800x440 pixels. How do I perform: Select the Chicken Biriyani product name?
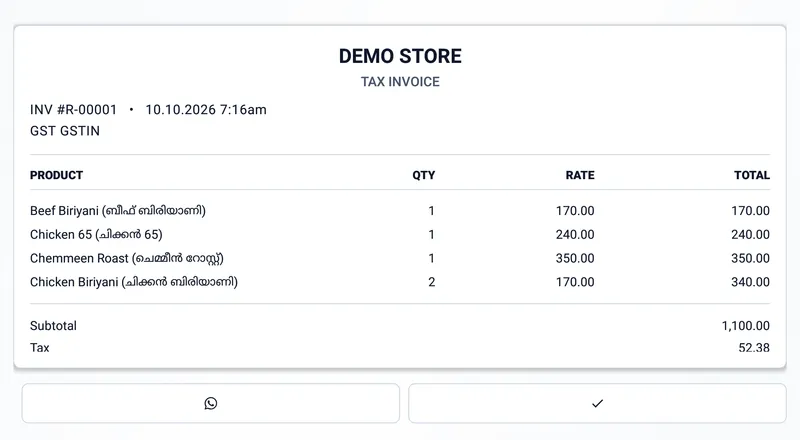134,282
